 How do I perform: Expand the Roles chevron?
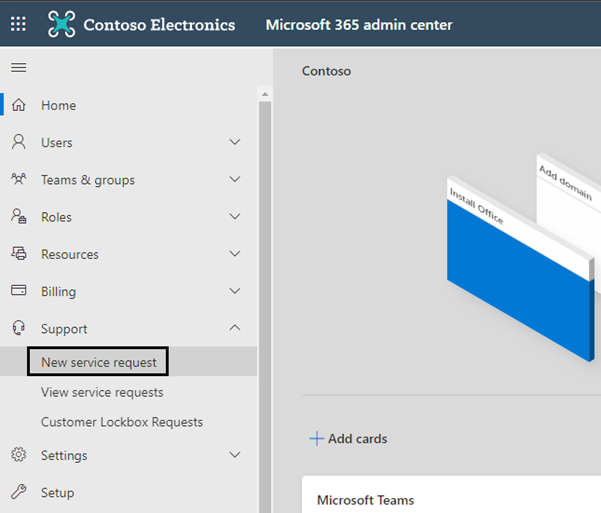[x=235, y=216]
